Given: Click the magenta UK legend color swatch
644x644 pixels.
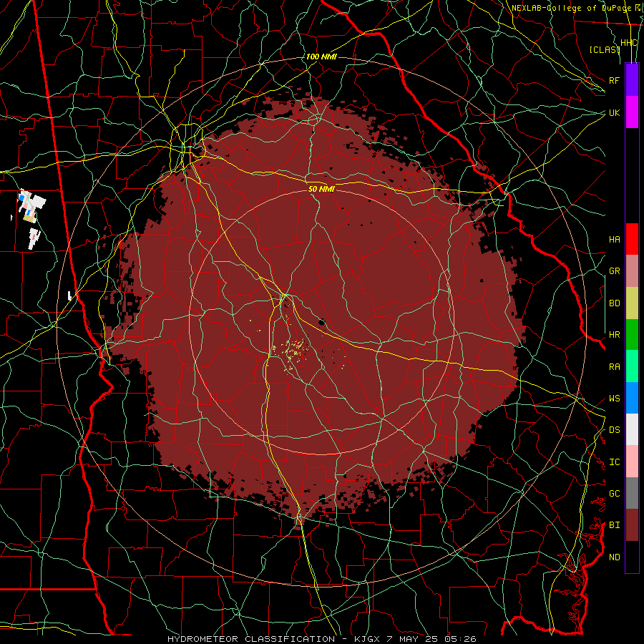Looking at the screenshot, I should (x=632, y=112).
